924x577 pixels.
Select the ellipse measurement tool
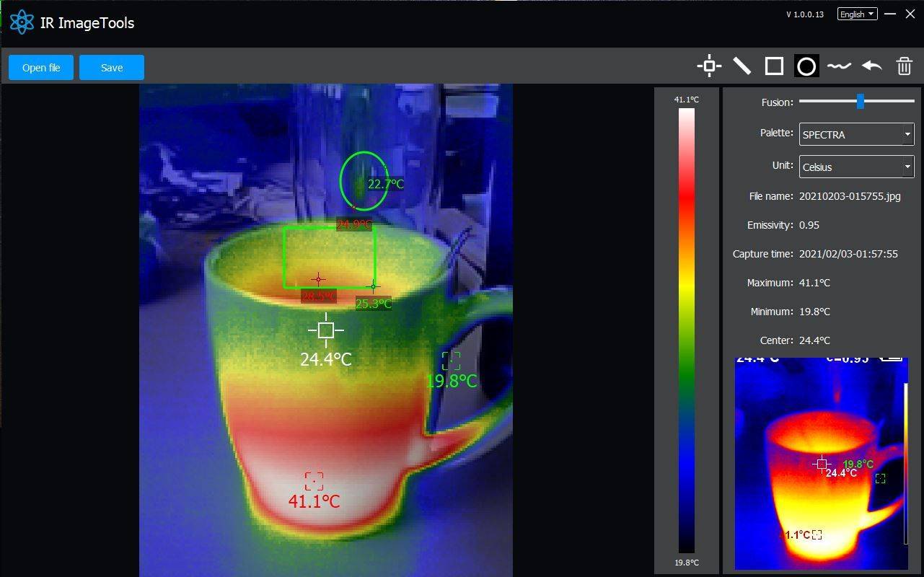coord(806,66)
